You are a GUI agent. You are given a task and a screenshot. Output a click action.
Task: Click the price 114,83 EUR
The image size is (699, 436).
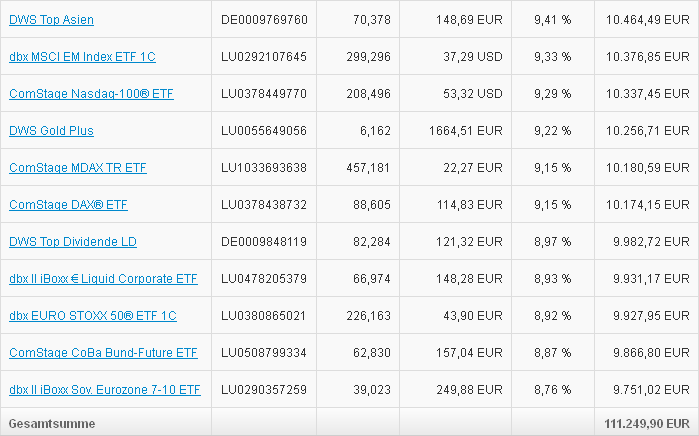[469, 205]
